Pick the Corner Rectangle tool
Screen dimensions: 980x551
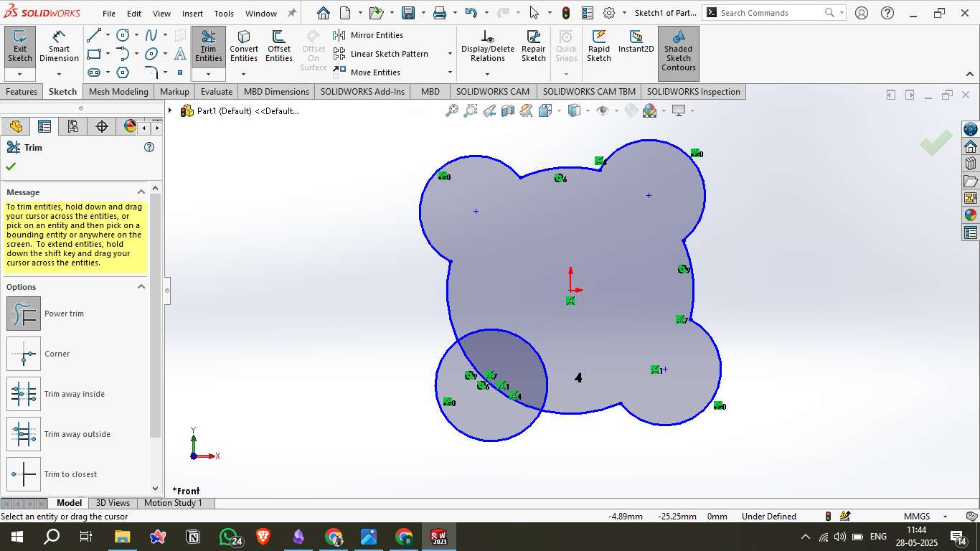[94, 54]
